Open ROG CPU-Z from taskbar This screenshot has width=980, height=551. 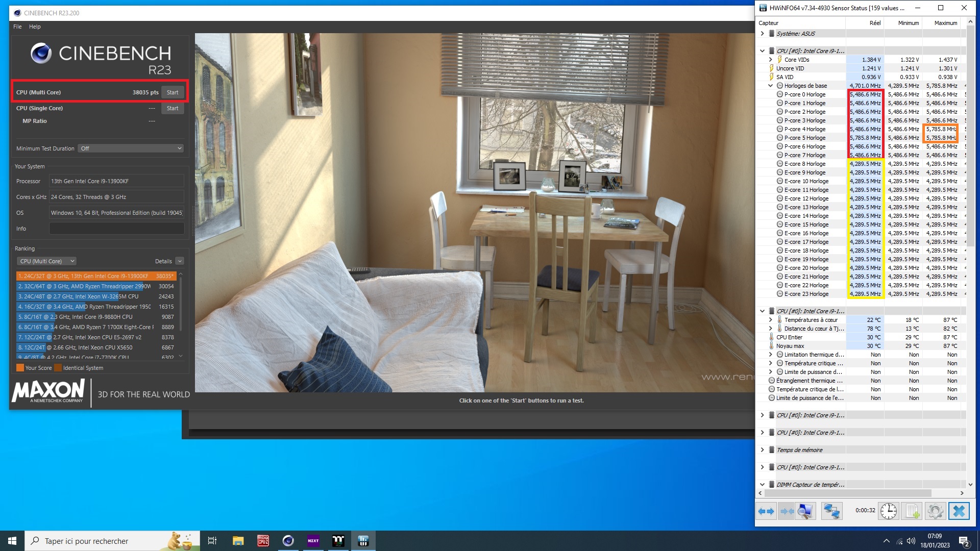tap(263, 541)
